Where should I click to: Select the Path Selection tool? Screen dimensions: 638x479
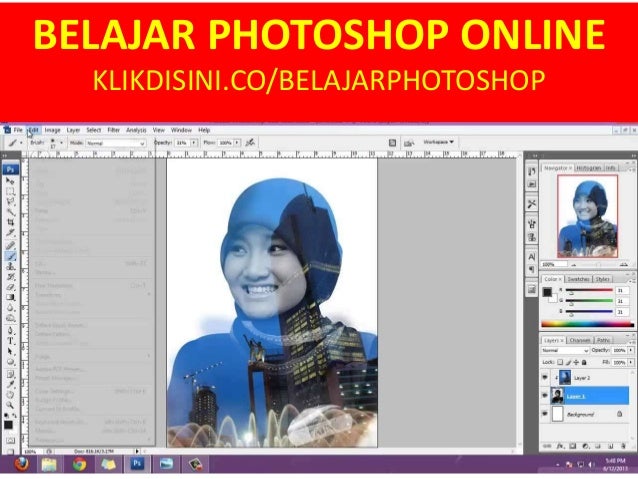(11, 351)
